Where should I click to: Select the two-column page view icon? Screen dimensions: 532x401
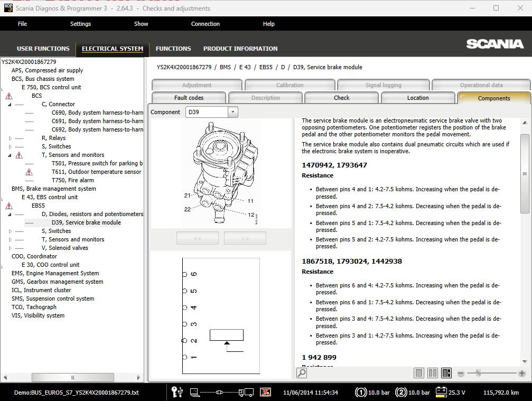(x=433, y=373)
